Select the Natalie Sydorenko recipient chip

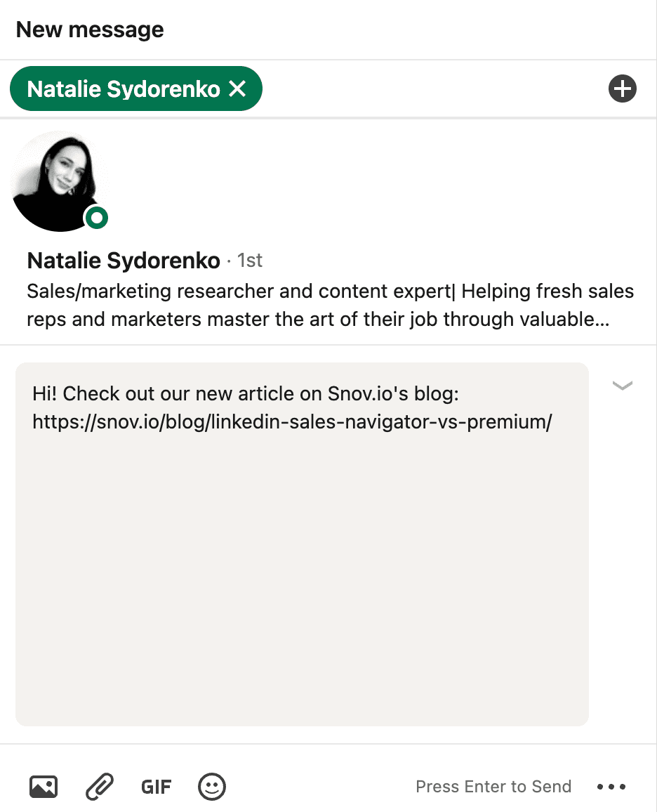point(124,89)
